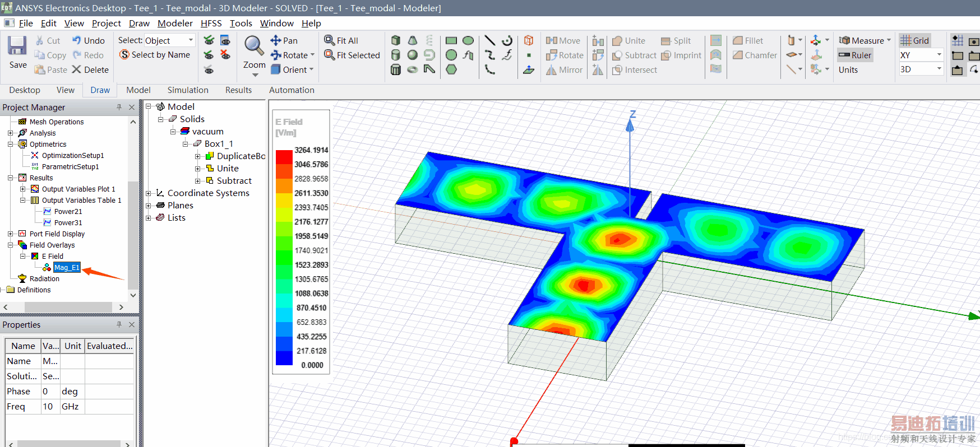Select the Mag_E1 field overlay item
This screenshot has width=980, height=447.
pyautogui.click(x=67, y=268)
